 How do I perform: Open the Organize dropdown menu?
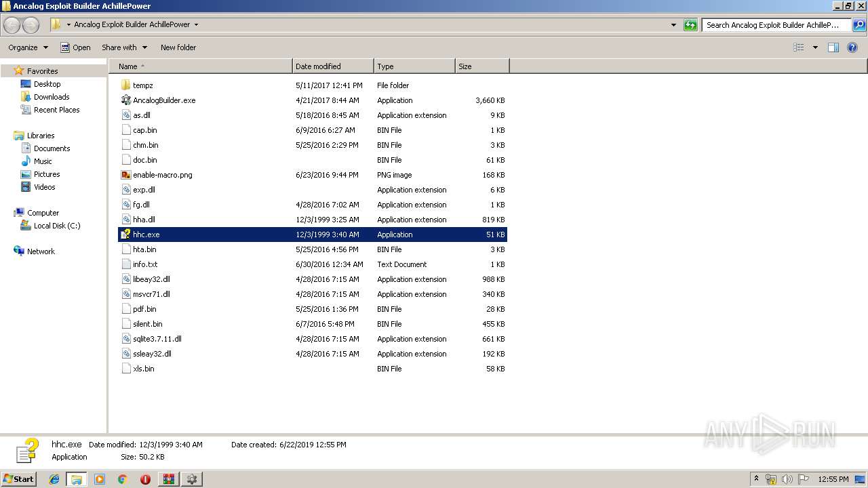[x=28, y=47]
